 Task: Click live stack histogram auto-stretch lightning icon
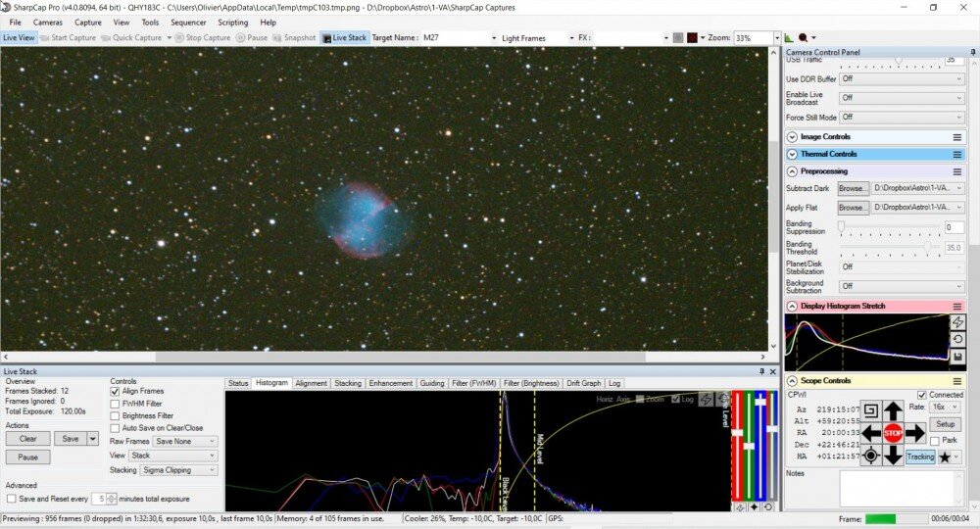(706, 399)
